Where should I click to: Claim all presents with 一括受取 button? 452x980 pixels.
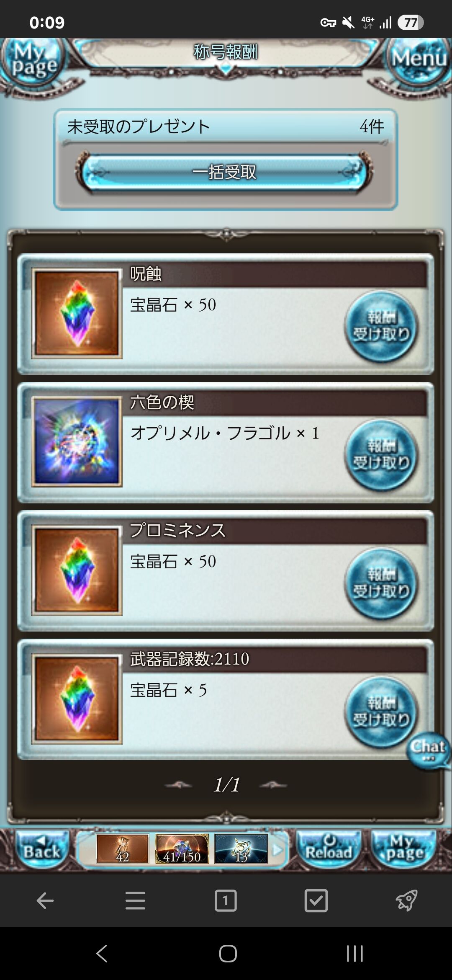(224, 172)
